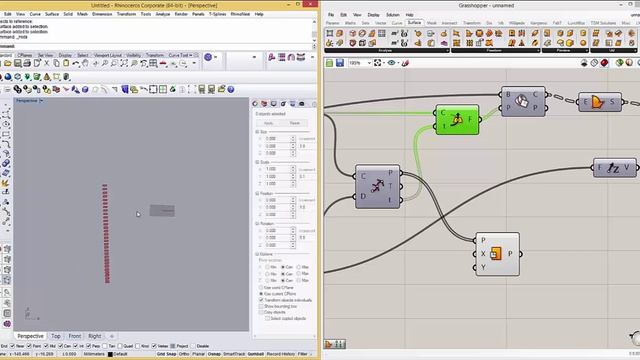Toggle the Perp osnap checkbox
Viewport: 640px width, 360px height.
pos(89,346)
